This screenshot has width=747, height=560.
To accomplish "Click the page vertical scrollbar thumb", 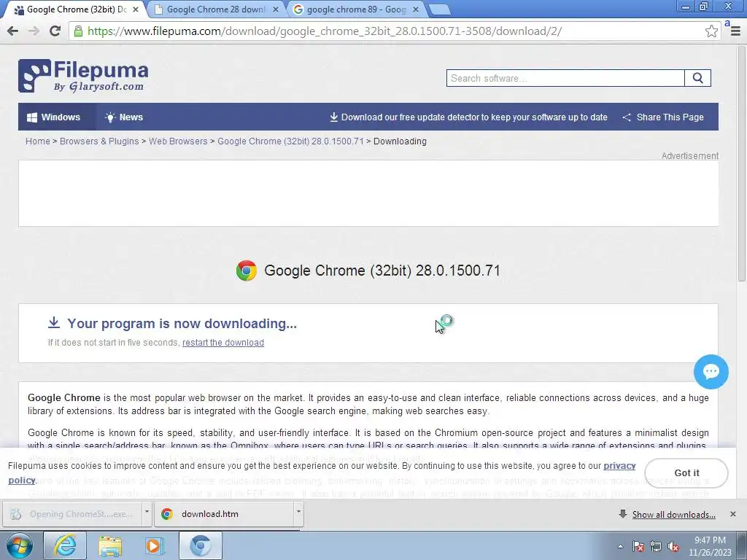I will [742, 164].
